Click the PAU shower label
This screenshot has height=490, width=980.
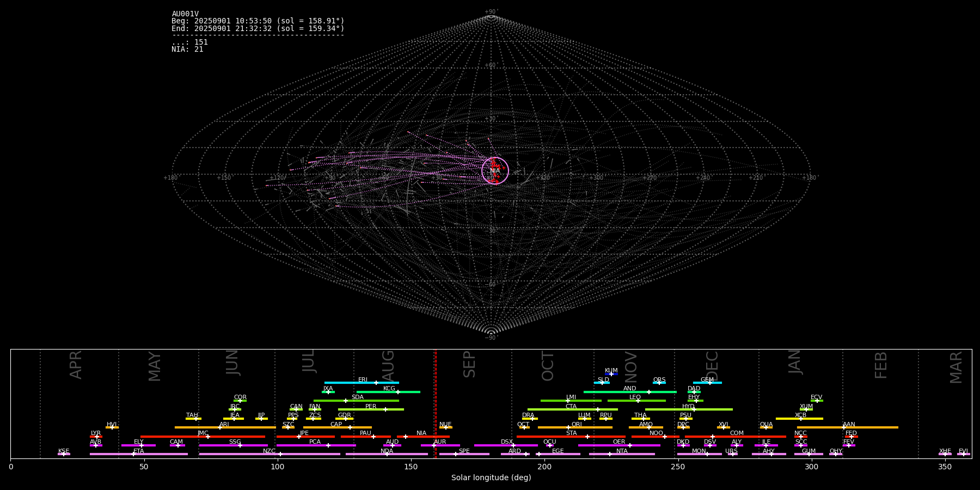pos(365,433)
